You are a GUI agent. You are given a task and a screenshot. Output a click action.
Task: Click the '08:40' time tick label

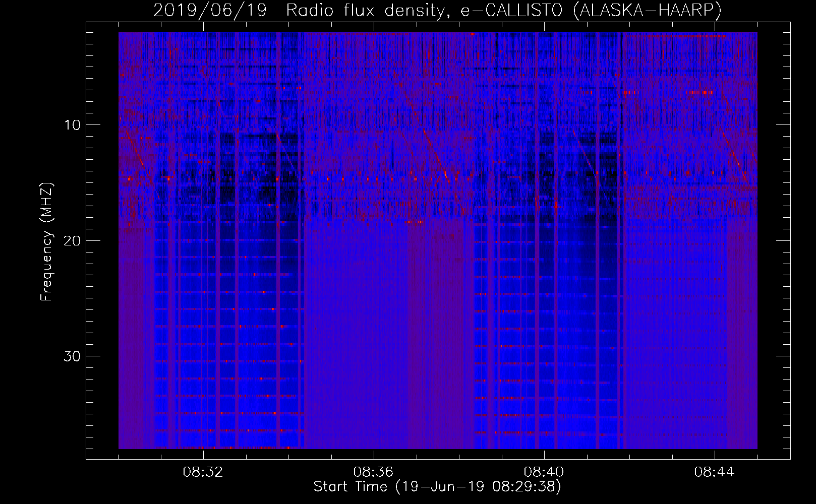(544, 472)
